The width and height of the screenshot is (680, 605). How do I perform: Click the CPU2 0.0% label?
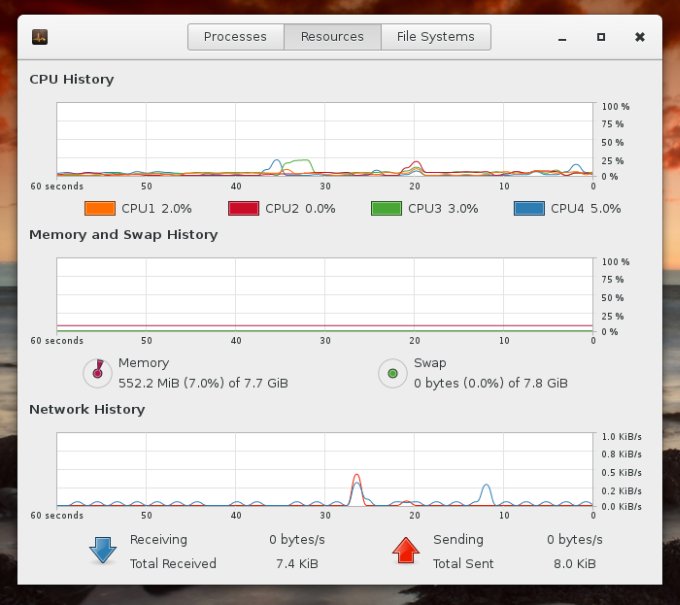pos(300,209)
